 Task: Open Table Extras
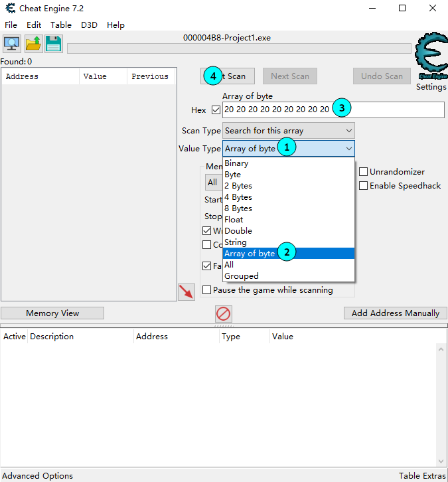[x=422, y=476]
